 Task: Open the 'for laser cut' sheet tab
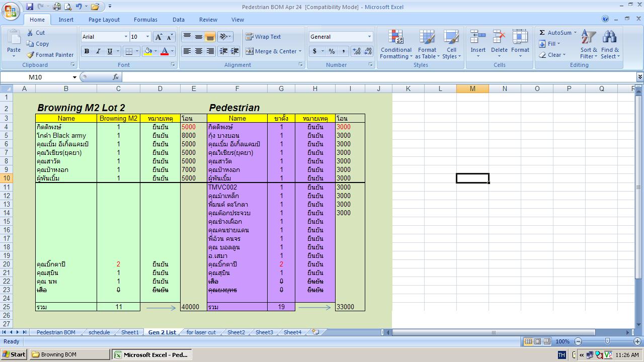(x=201, y=332)
